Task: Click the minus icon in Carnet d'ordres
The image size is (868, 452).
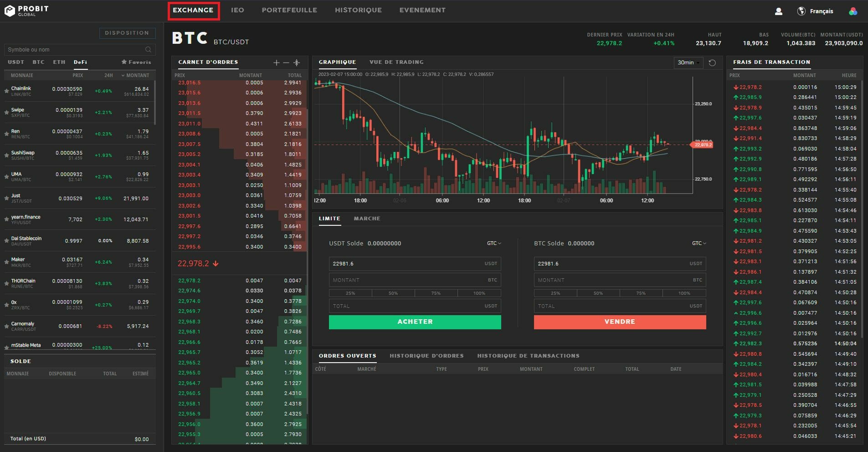Action: click(286, 62)
